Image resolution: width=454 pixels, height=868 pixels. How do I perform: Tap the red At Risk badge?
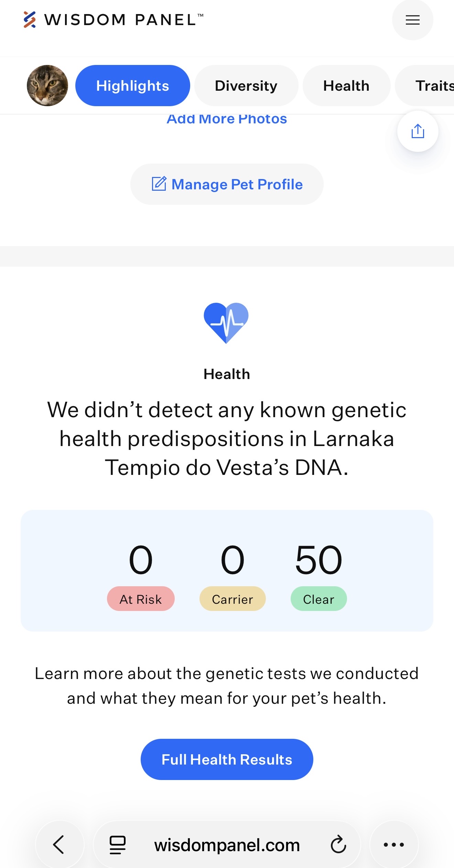click(x=141, y=599)
